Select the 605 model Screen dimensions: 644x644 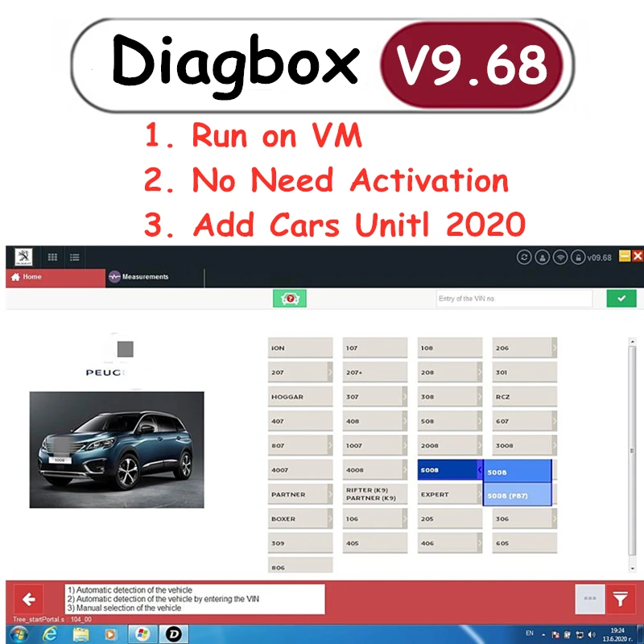(525, 543)
